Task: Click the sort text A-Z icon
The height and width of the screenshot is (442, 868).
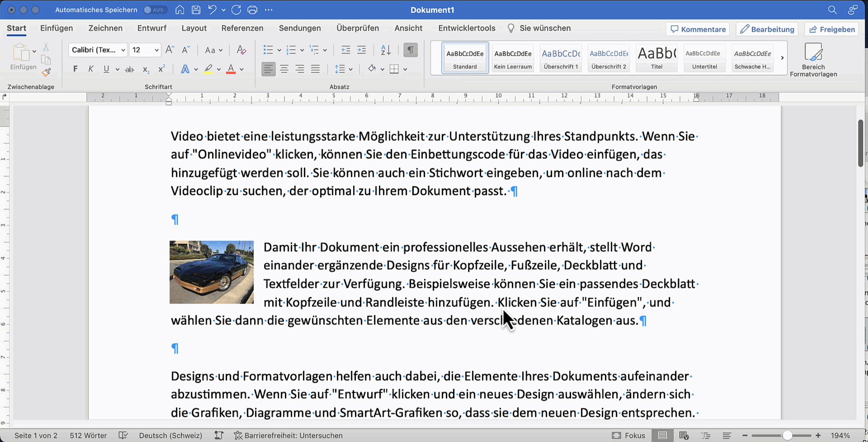Action: coord(386,50)
